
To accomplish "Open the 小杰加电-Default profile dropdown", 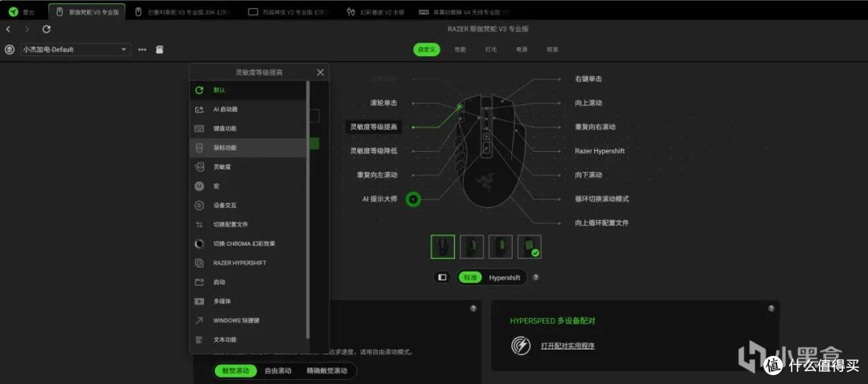I will (x=76, y=49).
